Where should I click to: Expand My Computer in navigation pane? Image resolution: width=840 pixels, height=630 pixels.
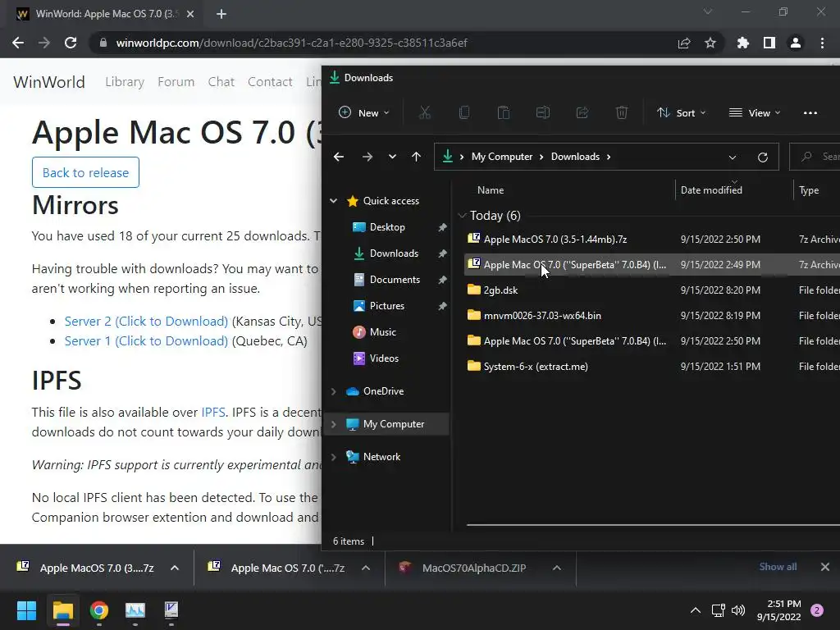tap(333, 424)
